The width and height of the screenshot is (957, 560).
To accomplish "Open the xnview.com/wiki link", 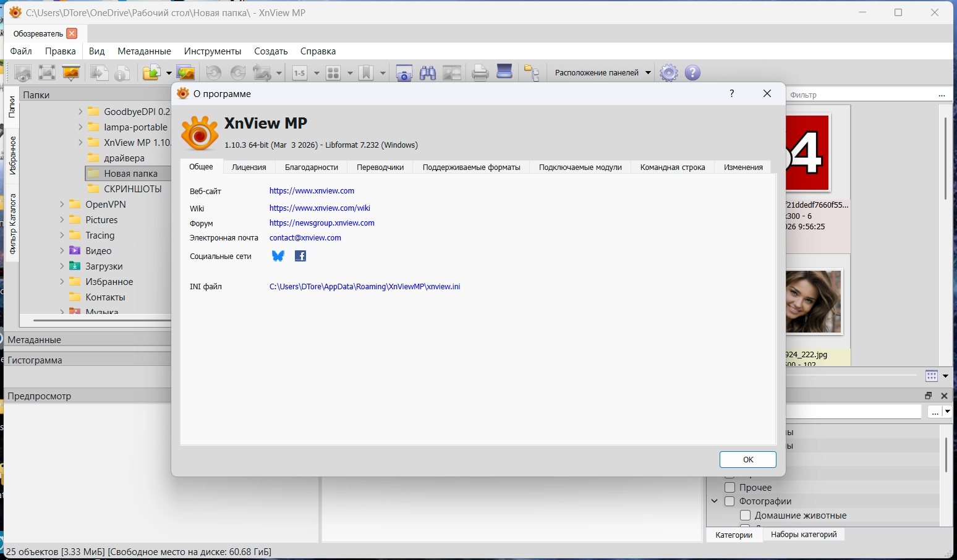I will [320, 208].
